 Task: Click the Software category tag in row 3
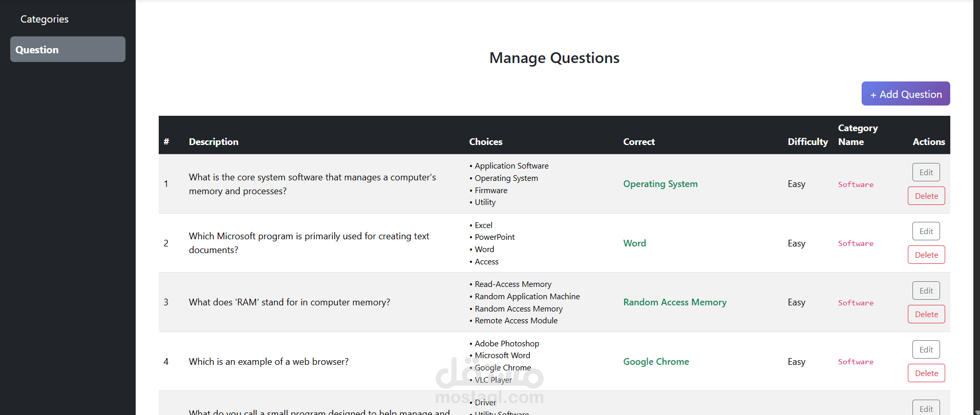[x=856, y=303]
